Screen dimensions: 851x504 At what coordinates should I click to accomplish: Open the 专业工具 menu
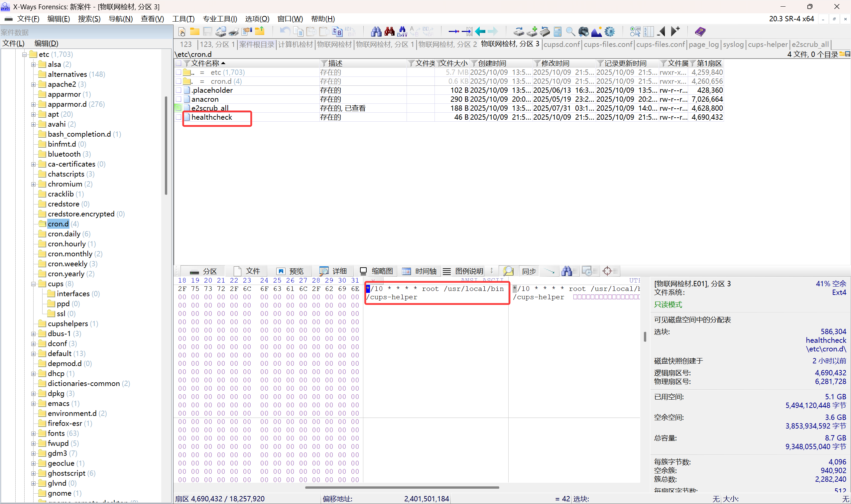tap(220, 19)
